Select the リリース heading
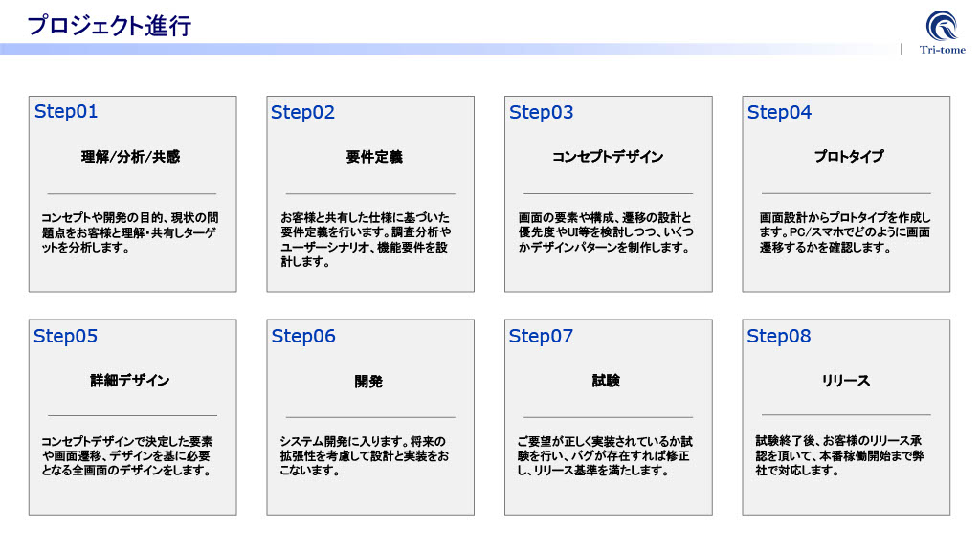980x551 pixels. 846,381
